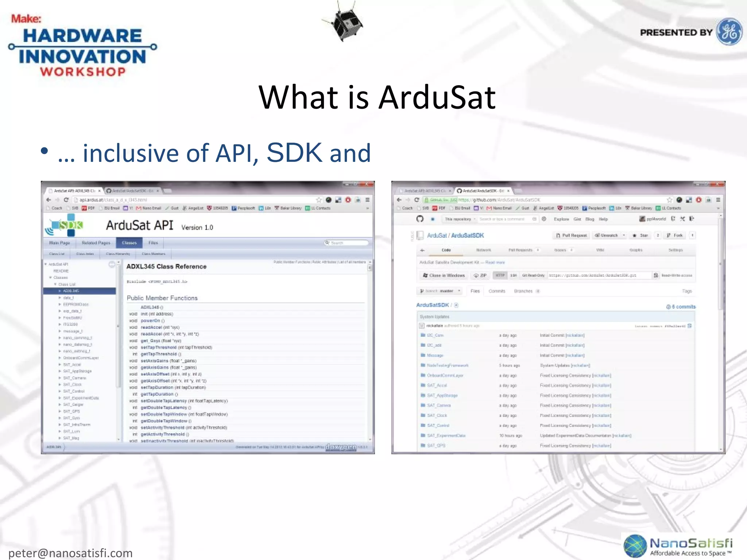The image size is (747, 560).
Task: Click the Read more link in repo description
Action: point(495,262)
